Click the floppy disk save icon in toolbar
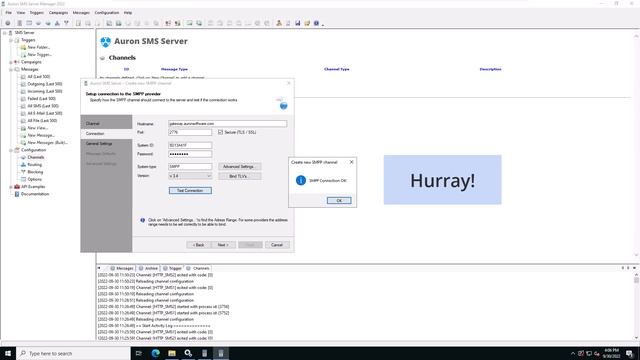This screenshot has width=640, height=360. (298, 23)
